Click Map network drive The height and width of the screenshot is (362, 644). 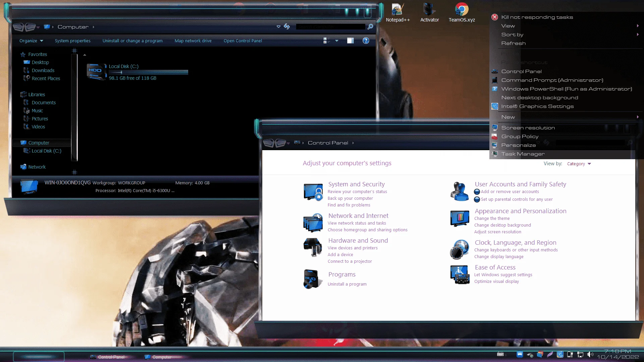click(x=193, y=41)
